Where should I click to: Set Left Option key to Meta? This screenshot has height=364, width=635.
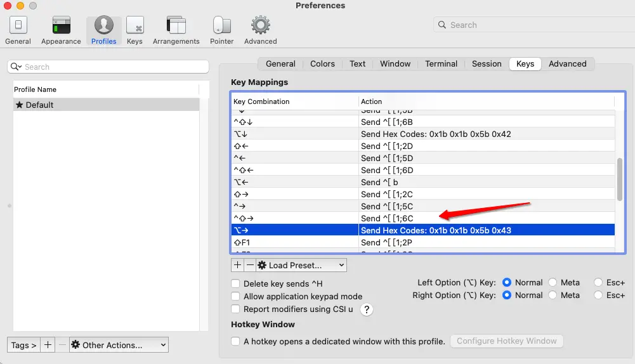[x=553, y=282]
